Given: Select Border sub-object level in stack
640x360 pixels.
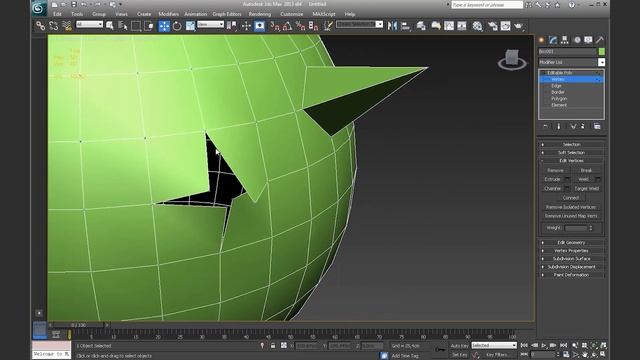Looking at the screenshot, I should pyautogui.click(x=558, y=92).
